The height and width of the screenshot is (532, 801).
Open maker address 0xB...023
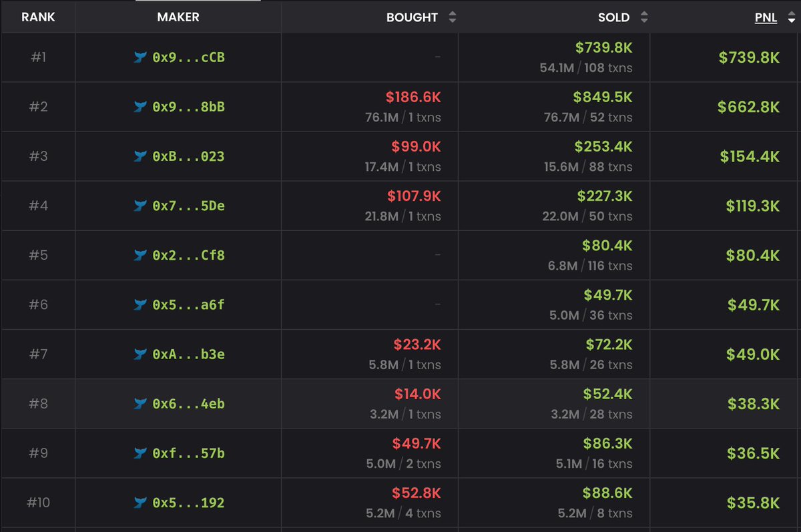[189, 156]
